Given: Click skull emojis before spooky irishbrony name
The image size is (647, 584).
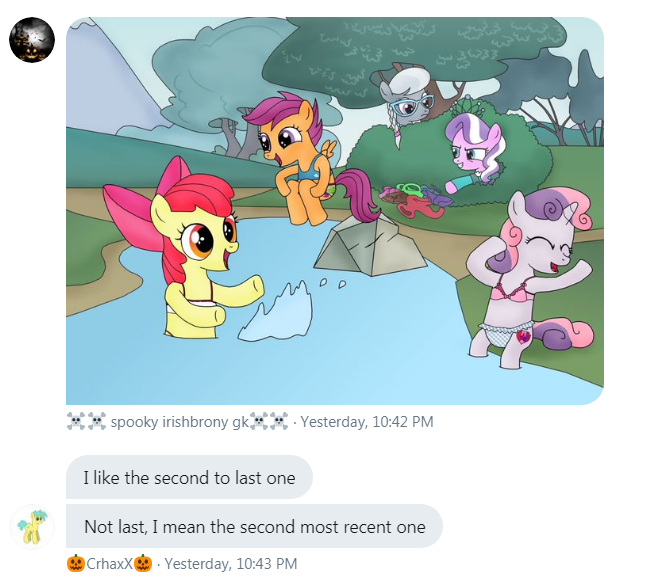Looking at the screenshot, I should coord(86,421).
